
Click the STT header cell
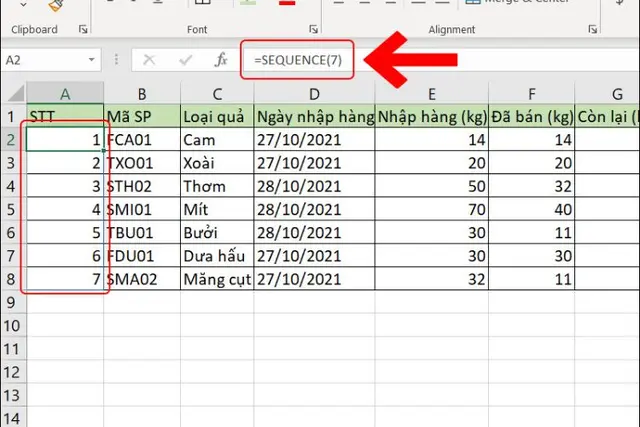coord(65,116)
